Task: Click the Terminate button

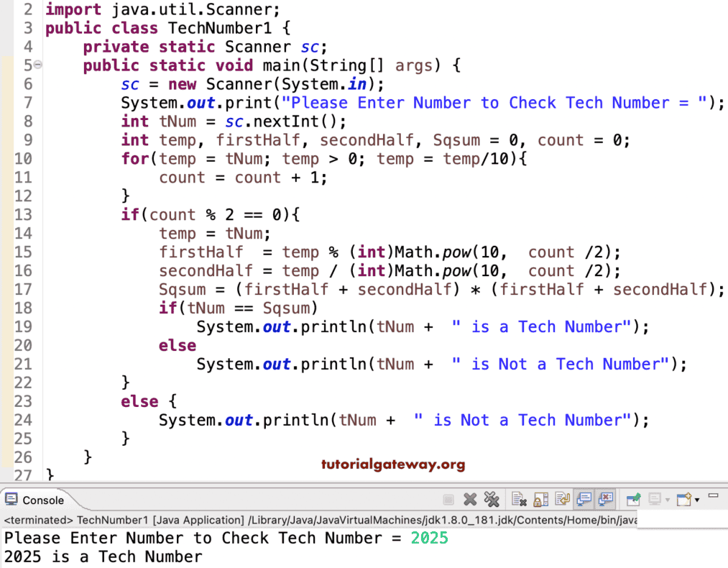Action: pos(448,498)
